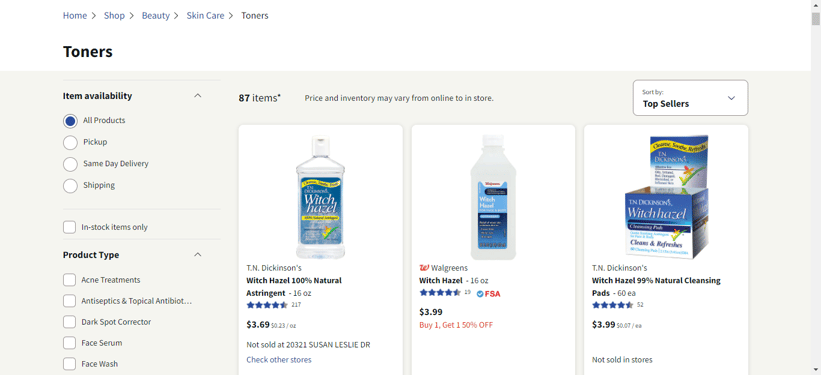Collapse the Product Type filter section
Screen dimensions: 821x375
197,255
